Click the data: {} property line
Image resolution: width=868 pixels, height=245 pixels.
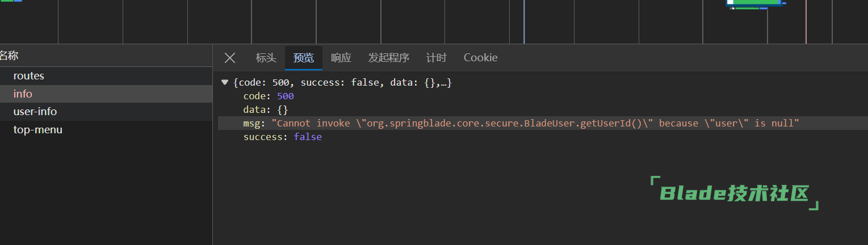(258, 110)
